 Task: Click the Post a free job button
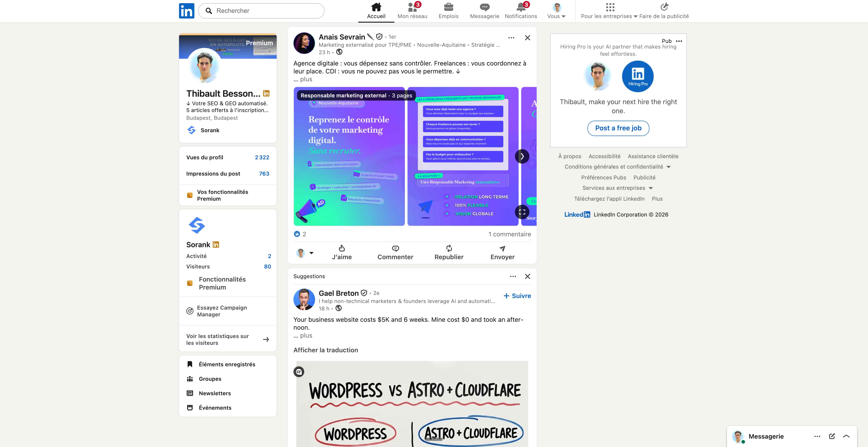click(618, 128)
